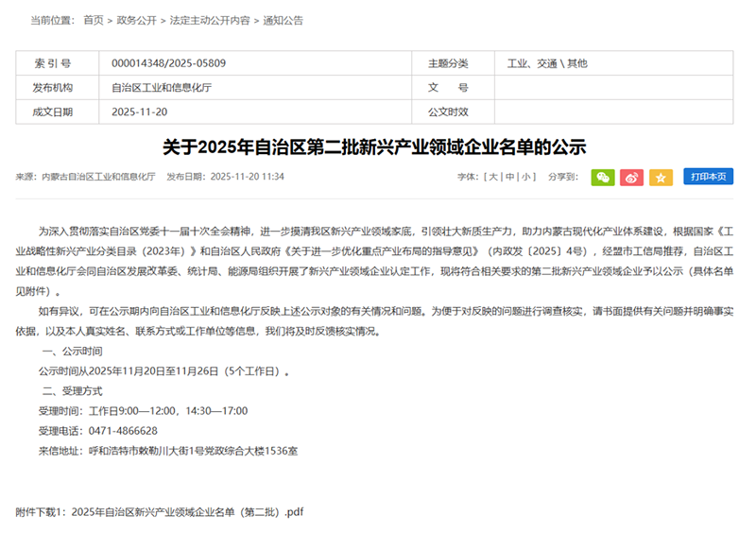Image resolution: width=756 pixels, height=533 pixels.
Task: Click the yellow star favorite icon
Action: (x=661, y=177)
